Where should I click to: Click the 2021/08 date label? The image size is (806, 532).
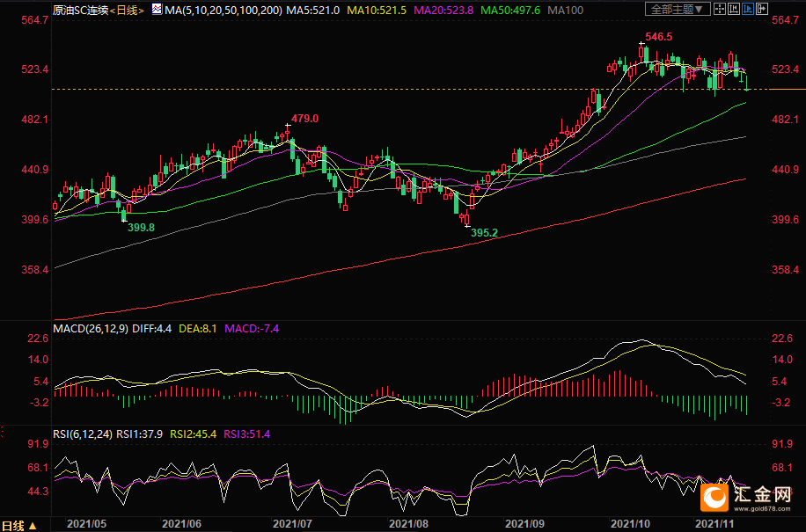pyautogui.click(x=408, y=524)
